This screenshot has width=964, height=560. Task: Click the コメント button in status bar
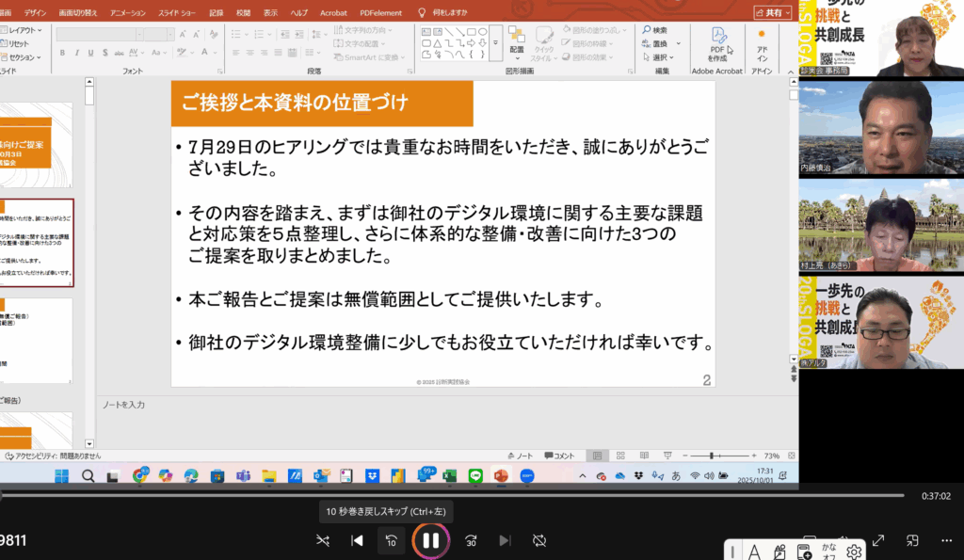tap(560, 456)
